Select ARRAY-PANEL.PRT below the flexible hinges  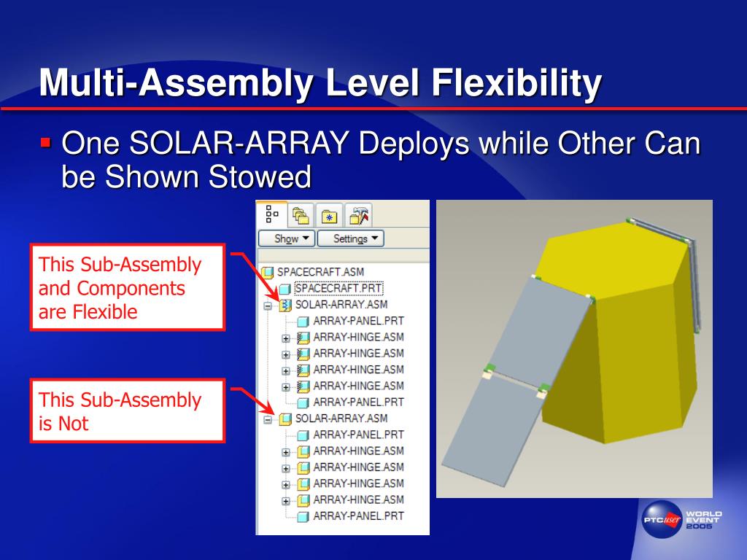pyautogui.click(x=358, y=402)
